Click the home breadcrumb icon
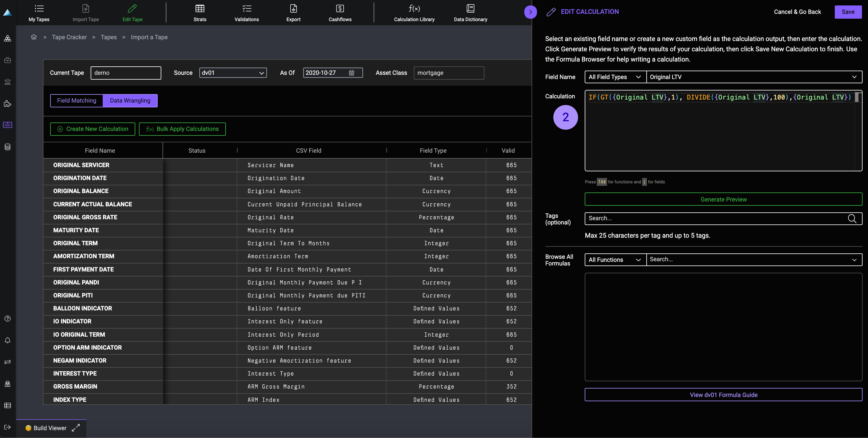Viewport: 868px width, 438px height. click(x=34, y=37)
